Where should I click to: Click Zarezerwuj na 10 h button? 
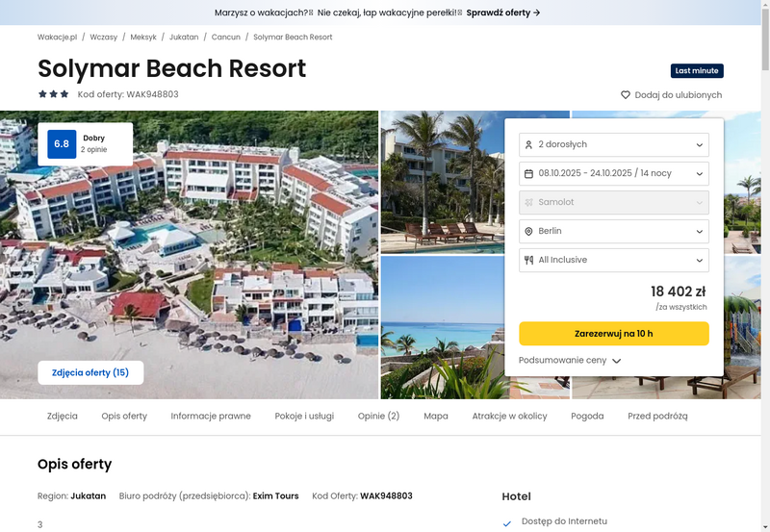pyautogui.click(x=614, y=333)
